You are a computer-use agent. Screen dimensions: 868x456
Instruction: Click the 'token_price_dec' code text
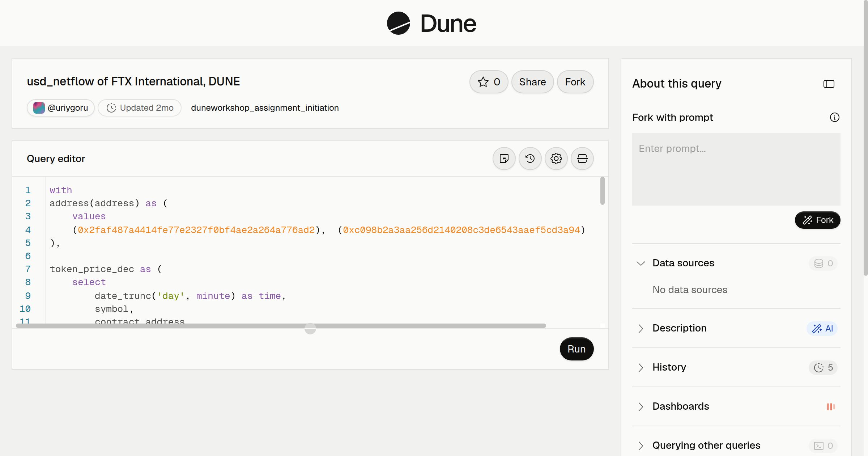[92, 269]
